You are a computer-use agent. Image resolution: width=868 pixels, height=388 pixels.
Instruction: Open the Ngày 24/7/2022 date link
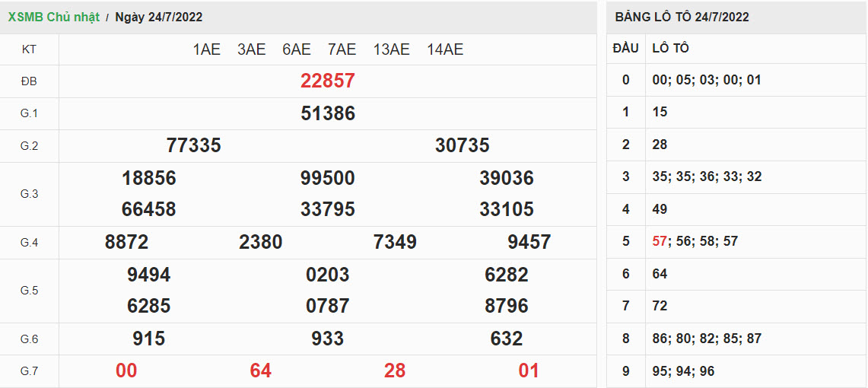pos(158,17)
